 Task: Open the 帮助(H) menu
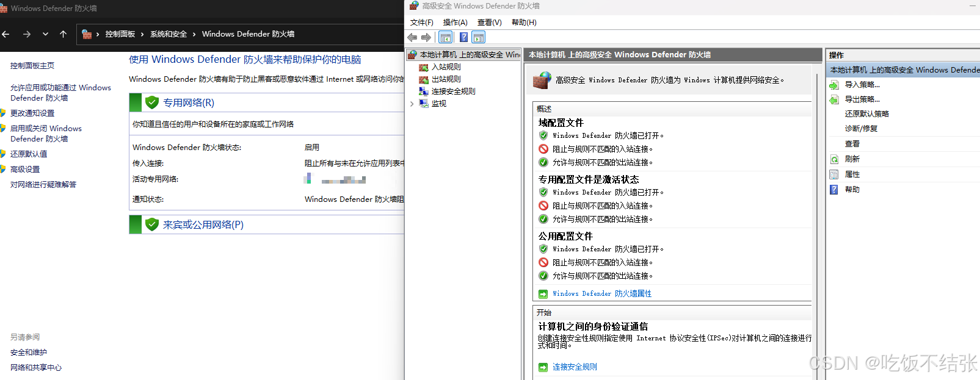pos(524,23)
